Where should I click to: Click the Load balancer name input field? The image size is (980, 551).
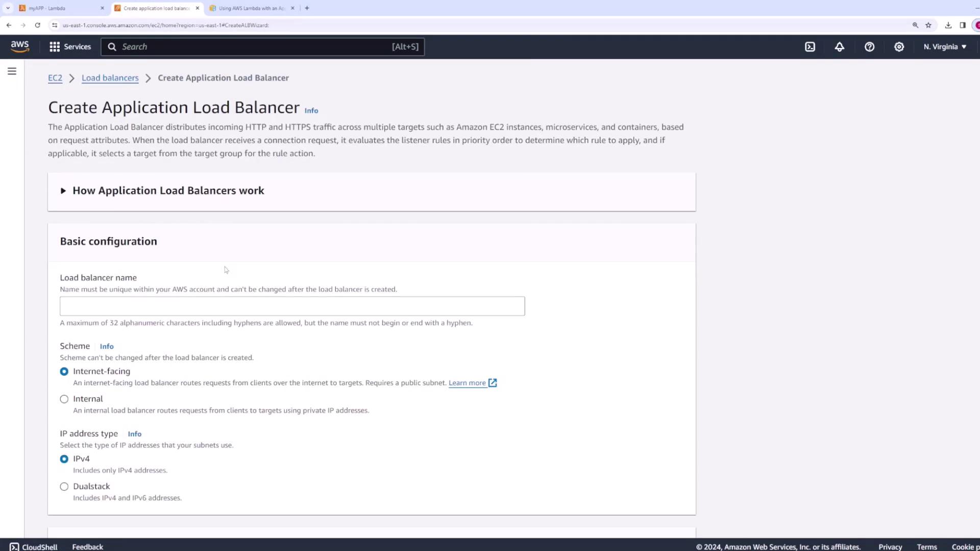[x=292, y=306]
